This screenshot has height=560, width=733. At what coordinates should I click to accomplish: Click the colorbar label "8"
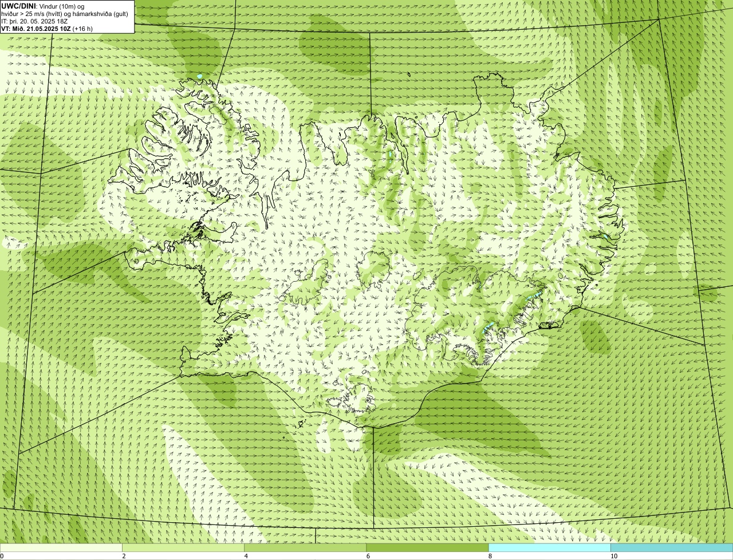[x=490, y=556]
